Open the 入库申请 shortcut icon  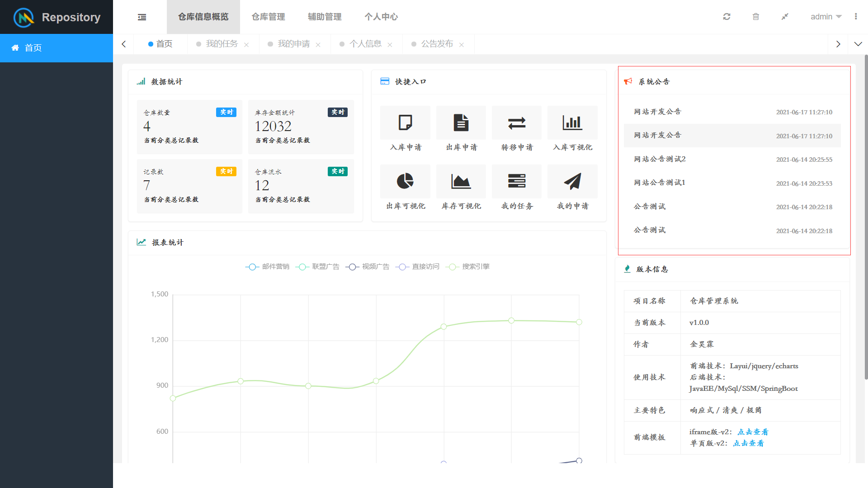405,123
